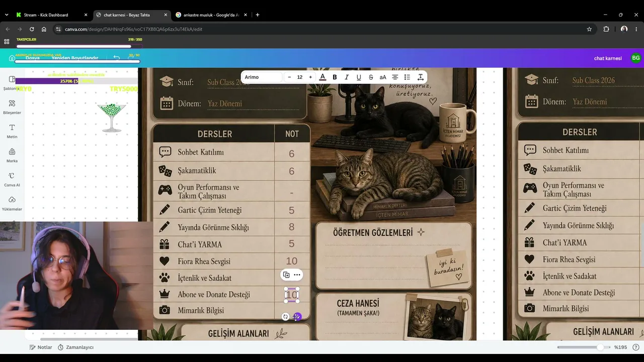Open the browser apps grid shortcut
Screen dimensions: 644x362
click(x=7, y=42)
